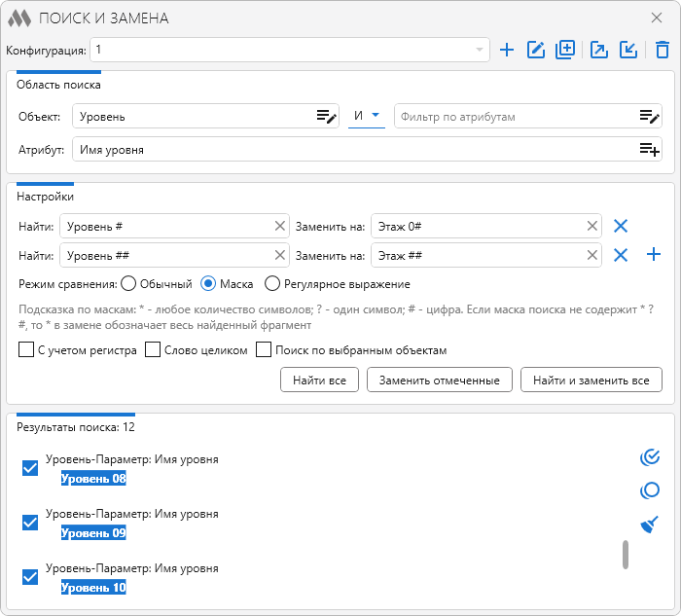Screen dimensions: 681x616
Task: Click the add list icon in Атрибут field
Action: [649, 149]
